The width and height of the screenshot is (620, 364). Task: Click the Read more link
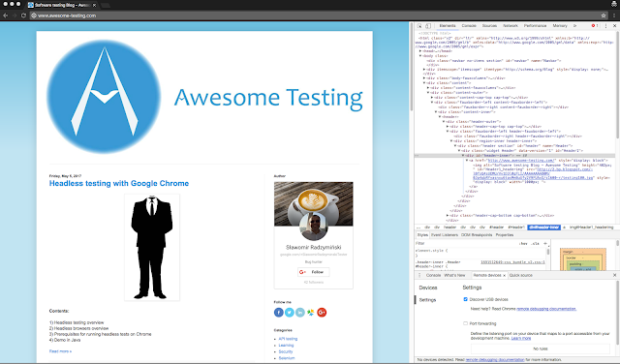(x=60, y=351)
